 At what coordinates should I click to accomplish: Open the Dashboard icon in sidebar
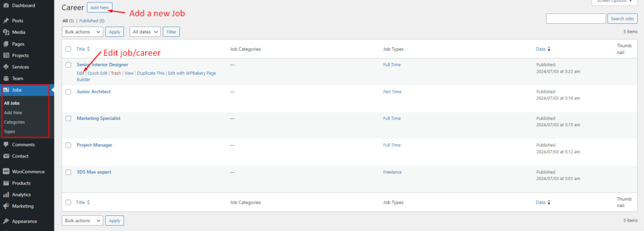tap(6, 6)
